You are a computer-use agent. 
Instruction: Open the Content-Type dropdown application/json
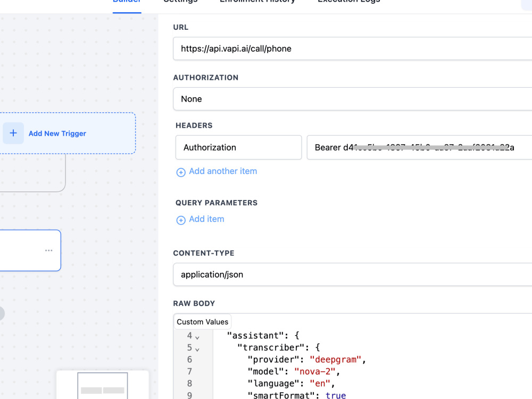[353, 274]
